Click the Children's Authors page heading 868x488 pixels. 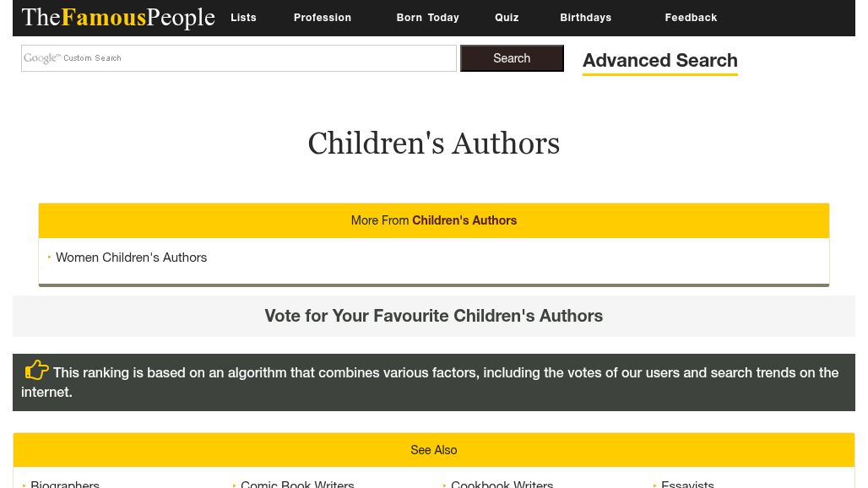433,144
